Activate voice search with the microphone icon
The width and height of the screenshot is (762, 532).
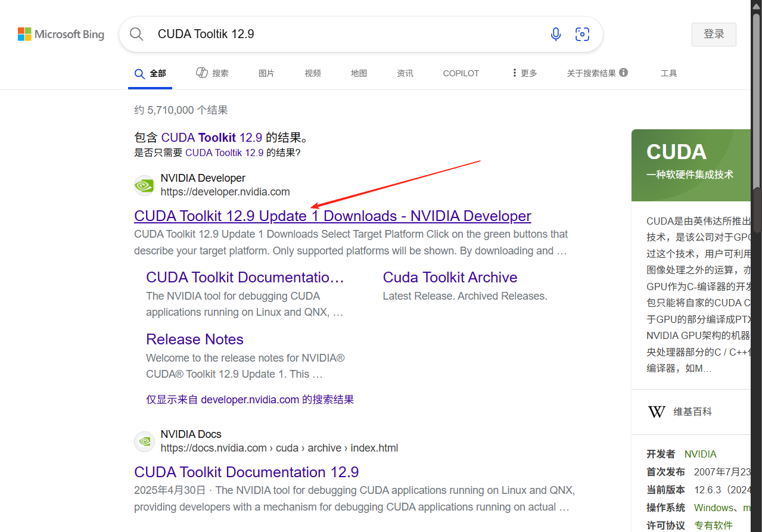pos(555,34)
